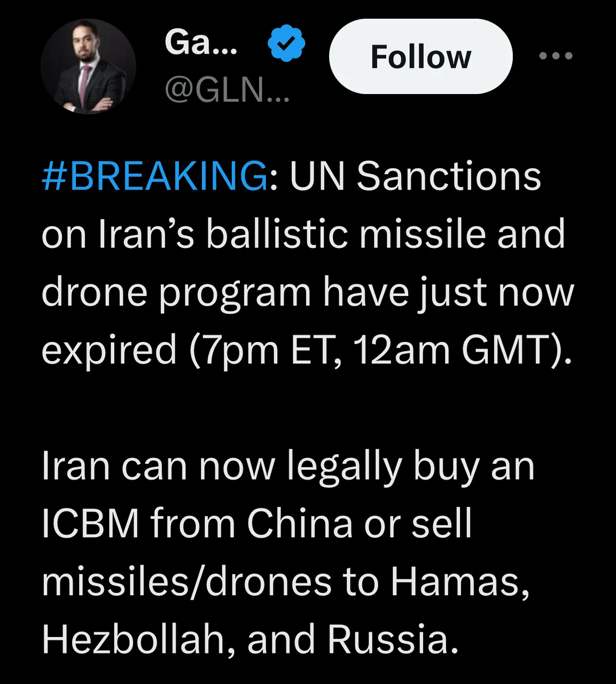Open the three-dot more options menu

coord(556,56)
